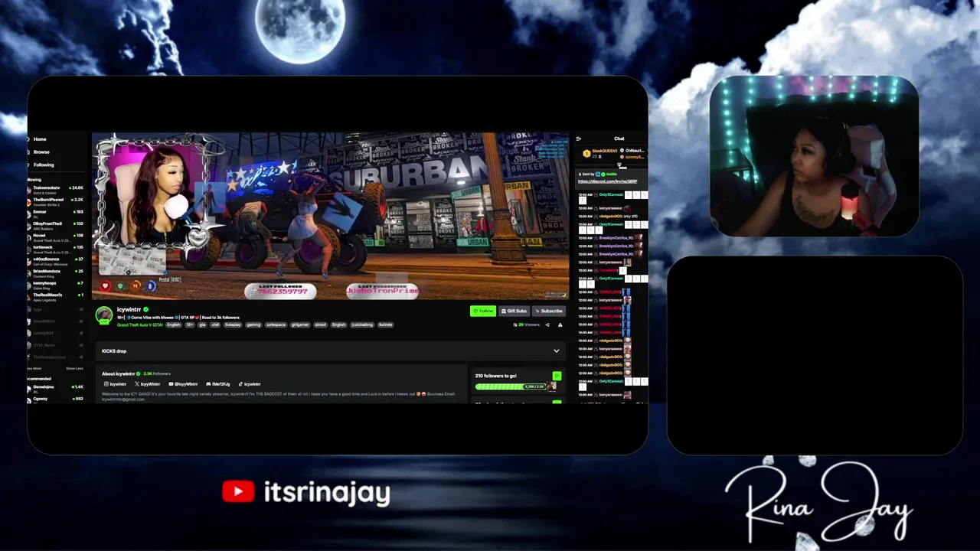The height and width of the screenshot is (551, 980).
Task: Click red heart health HUD icon in stream
Action: coord(106,286)
